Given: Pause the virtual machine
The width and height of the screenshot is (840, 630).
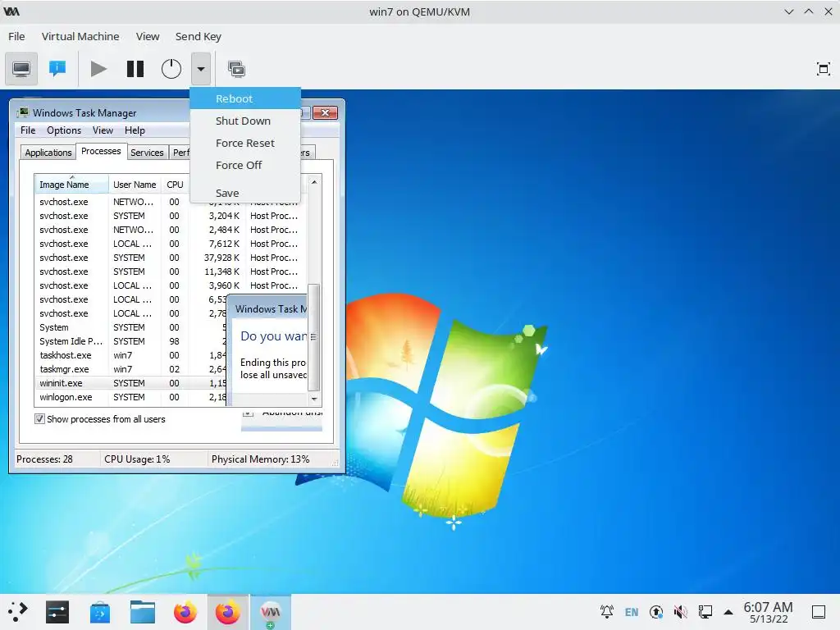Looking at the screenshot, I should pos(135,69).
